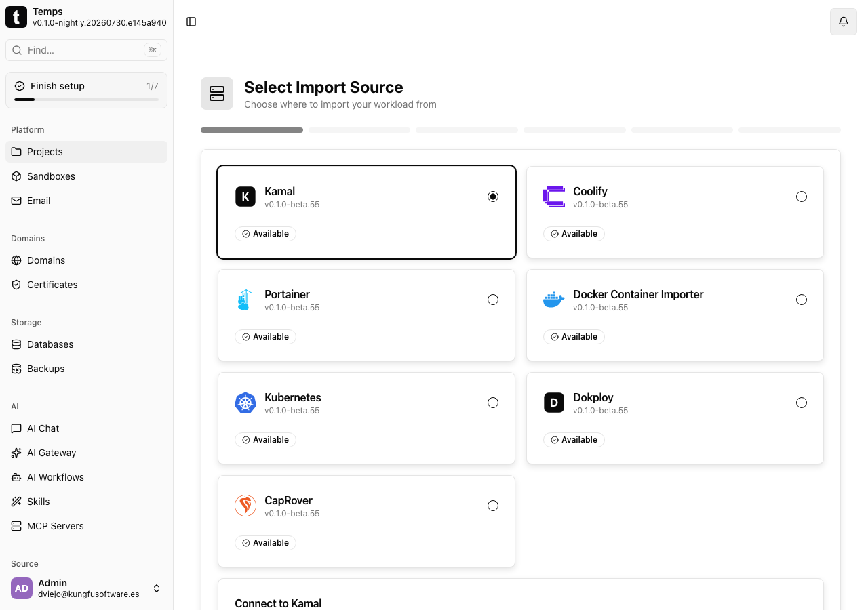The height and width of the screenshot is (610, 868).
Task: Open the Certificates section
Action: pyautogui.click(x=86, y=285)
